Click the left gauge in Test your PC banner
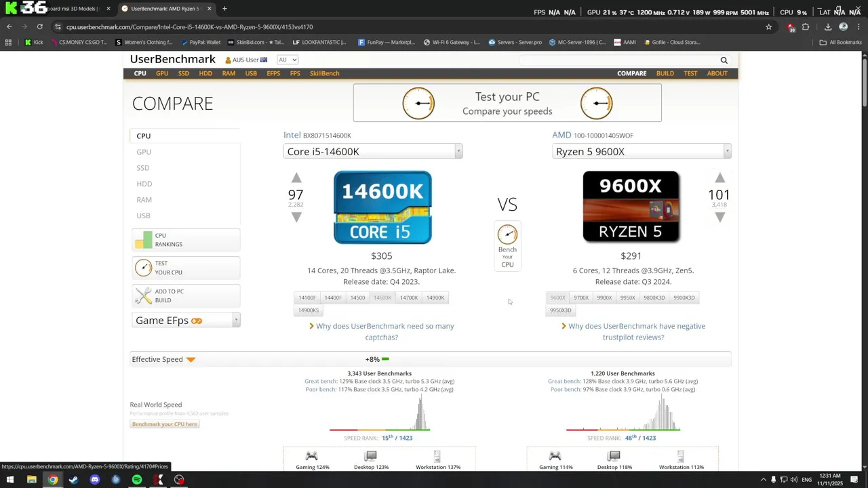This screenshot has width=868, height=488. pos(418,104)
